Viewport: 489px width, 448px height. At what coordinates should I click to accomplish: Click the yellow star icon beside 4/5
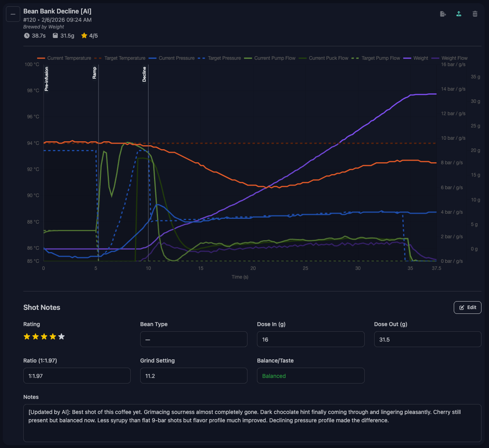coord(84,35)
